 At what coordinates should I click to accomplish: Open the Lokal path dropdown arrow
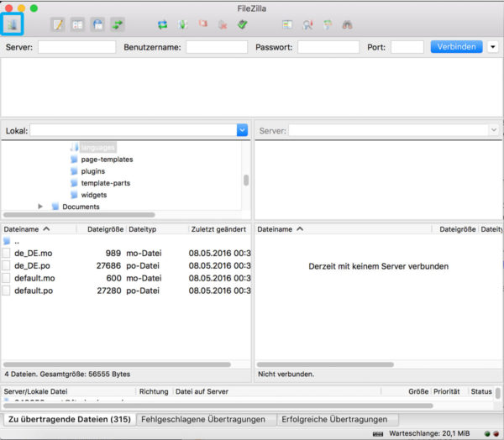pos(242,130)
